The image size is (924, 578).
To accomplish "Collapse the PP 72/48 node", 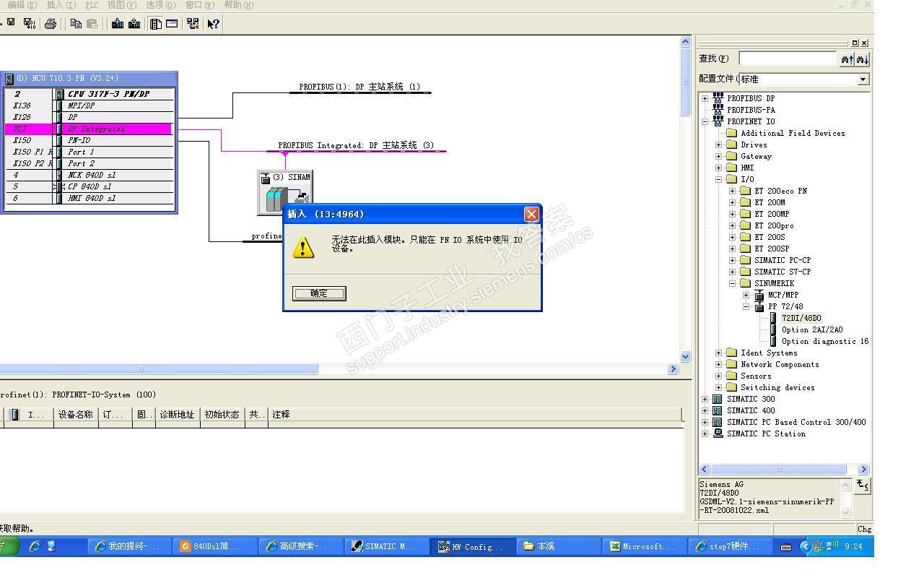I will [x=746, y=306].
